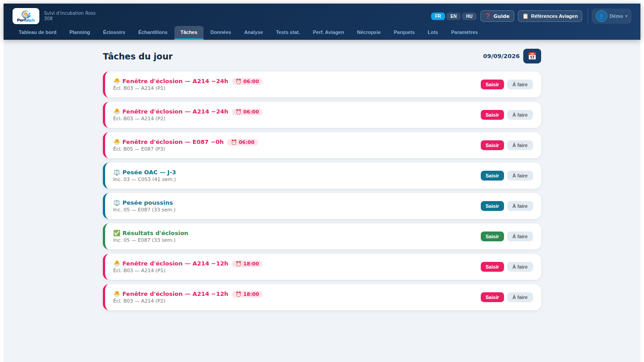This screenshot has height=362, width=644.
Task: Click the date 09/09/2026
Action: click(x=501, y=56)
